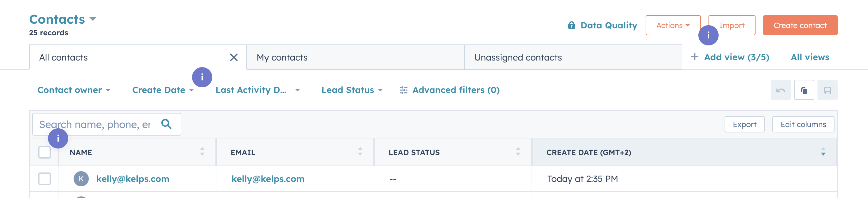Check the kelly@kelps.com row checkbox

[x=45, y=179]
